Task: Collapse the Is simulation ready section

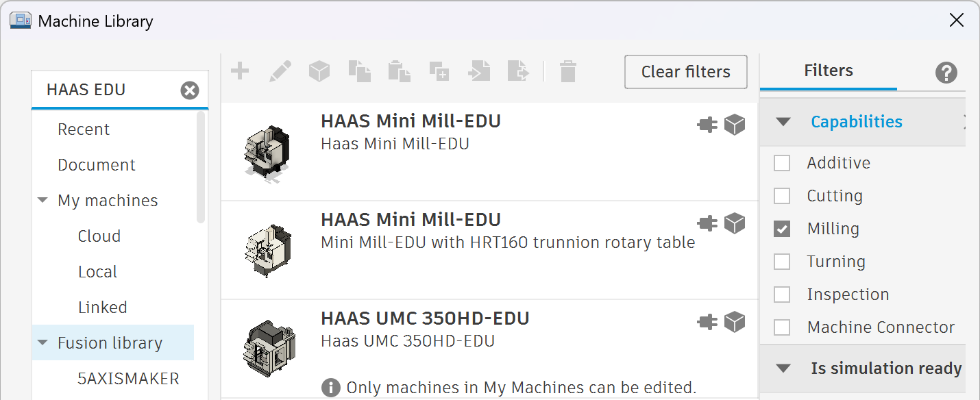Action: click(783, 368)
